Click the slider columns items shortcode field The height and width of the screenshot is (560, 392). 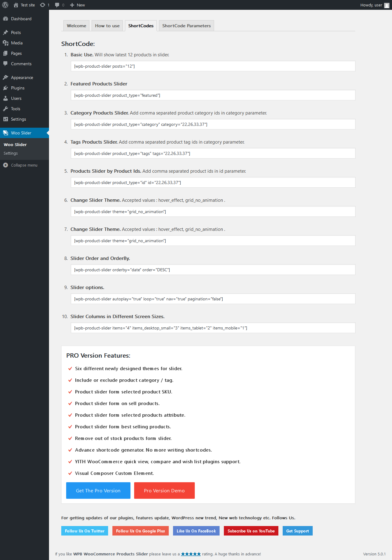point(213,328)
